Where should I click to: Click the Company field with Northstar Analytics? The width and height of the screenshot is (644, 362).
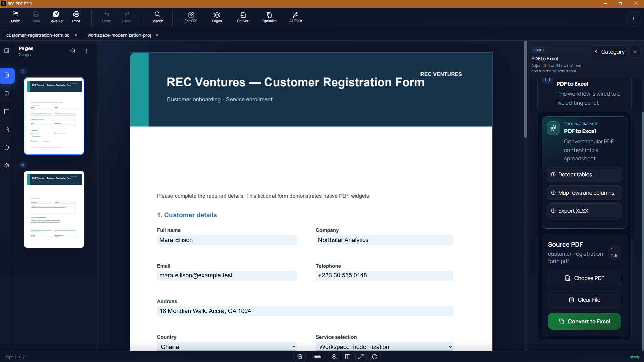click(384, 240)
